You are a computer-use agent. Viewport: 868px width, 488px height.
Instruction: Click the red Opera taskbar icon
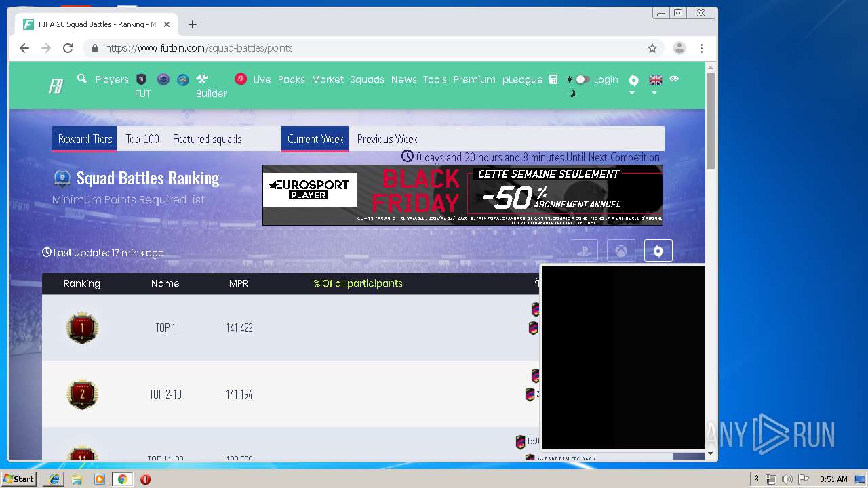tap(145, 479)
